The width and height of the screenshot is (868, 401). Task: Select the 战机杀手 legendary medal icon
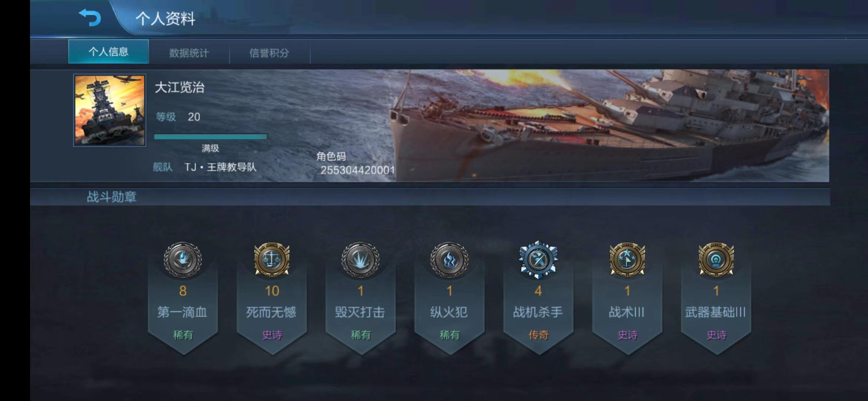(538, 259)
